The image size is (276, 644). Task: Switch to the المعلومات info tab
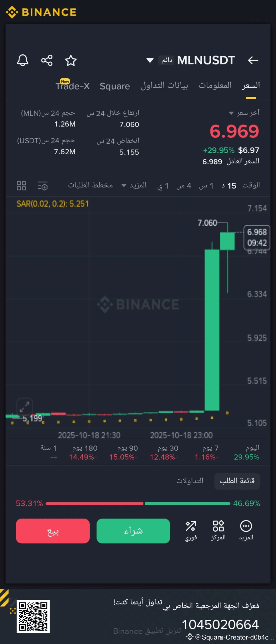tap(215, 85)
